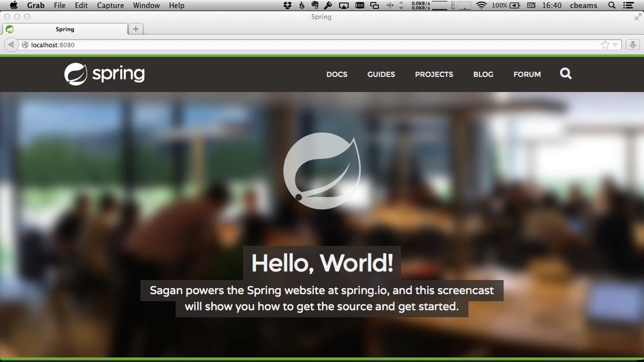
Task: Open the Window menu
Action: tap(146, 5)
